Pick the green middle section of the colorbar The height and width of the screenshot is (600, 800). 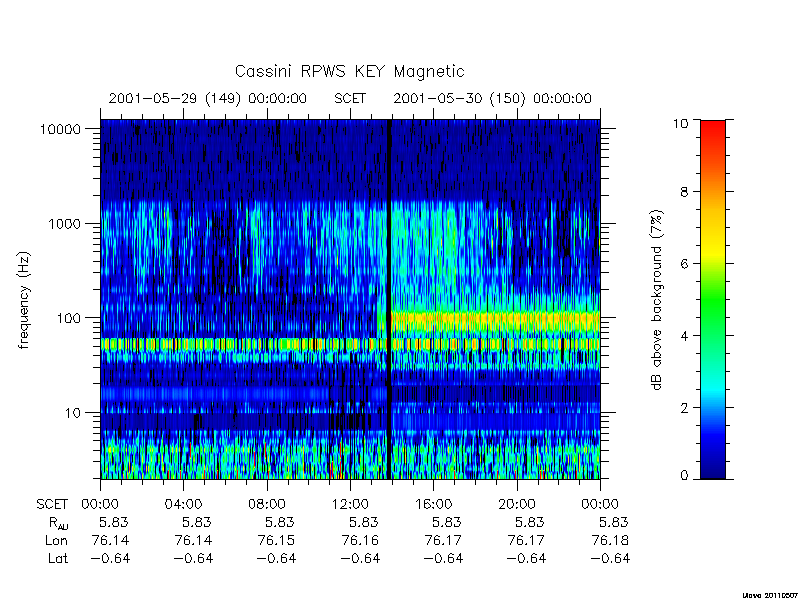tap(713, 301)
